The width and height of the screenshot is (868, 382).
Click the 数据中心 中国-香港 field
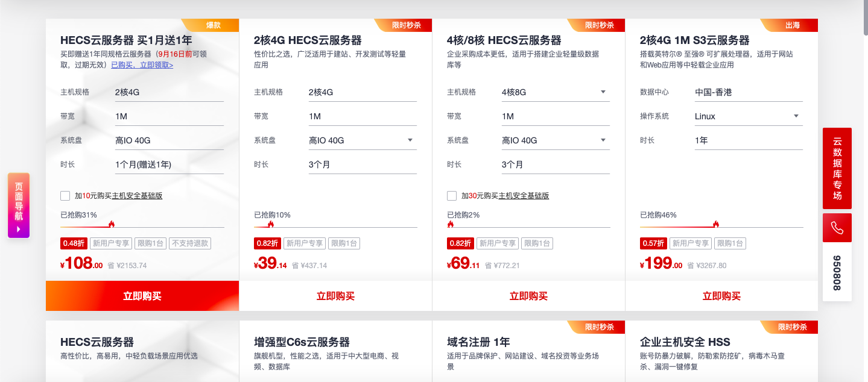[x=749, y=92]
